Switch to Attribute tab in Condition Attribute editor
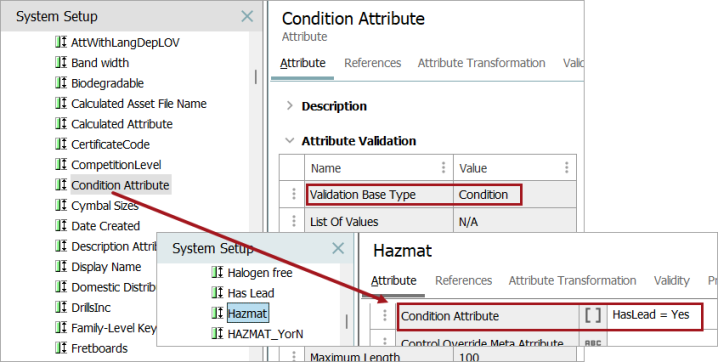This screenshot has width=718, height=362. (303, 63)
